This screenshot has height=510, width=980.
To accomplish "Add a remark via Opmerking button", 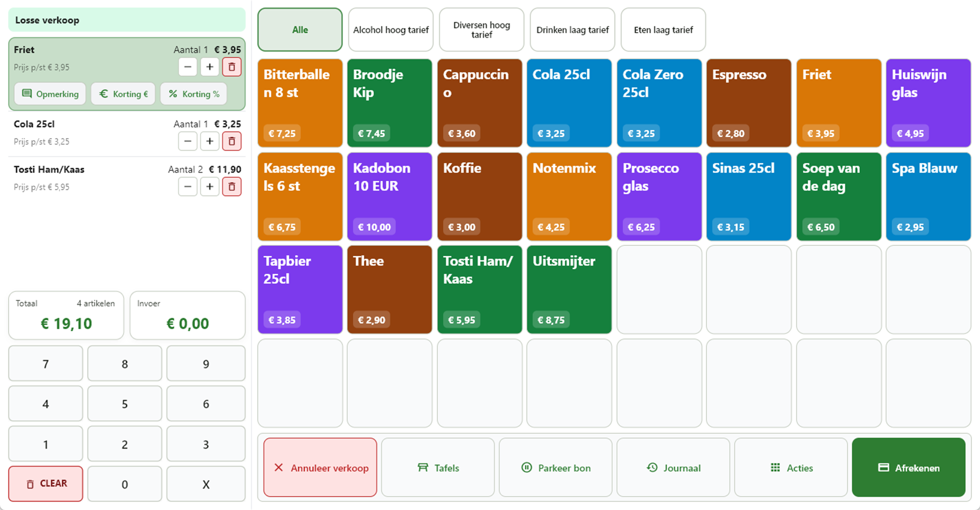I will tap(50, 94).
